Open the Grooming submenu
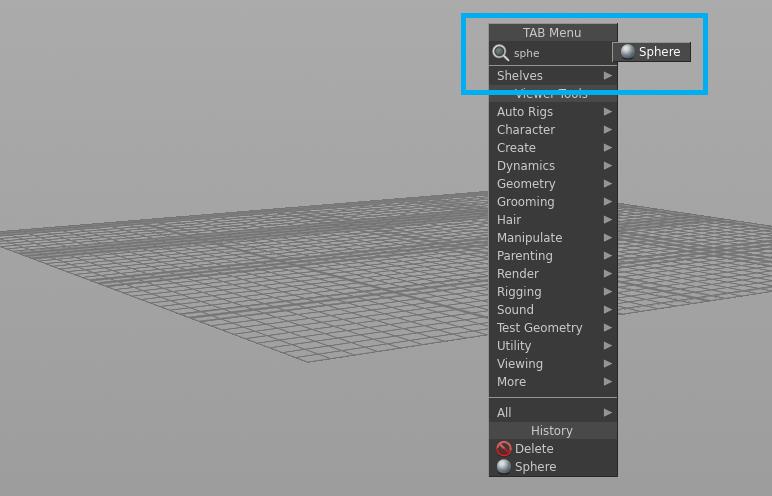Screen dimensions: 772x496 pos(526,202)
